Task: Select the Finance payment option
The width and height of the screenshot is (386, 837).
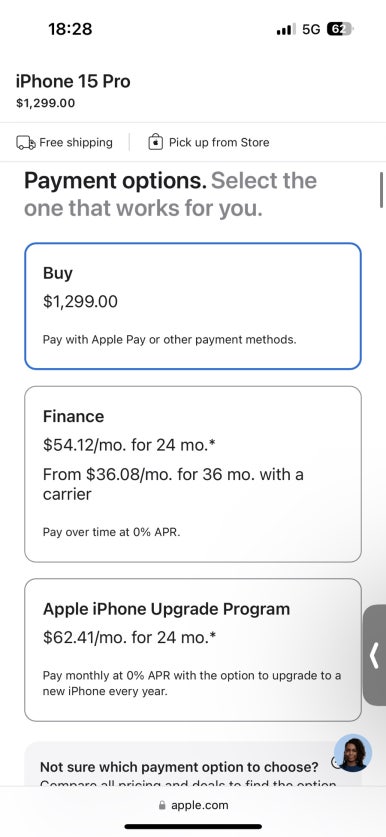Action: pyautogui.click(x=193, y=474)
